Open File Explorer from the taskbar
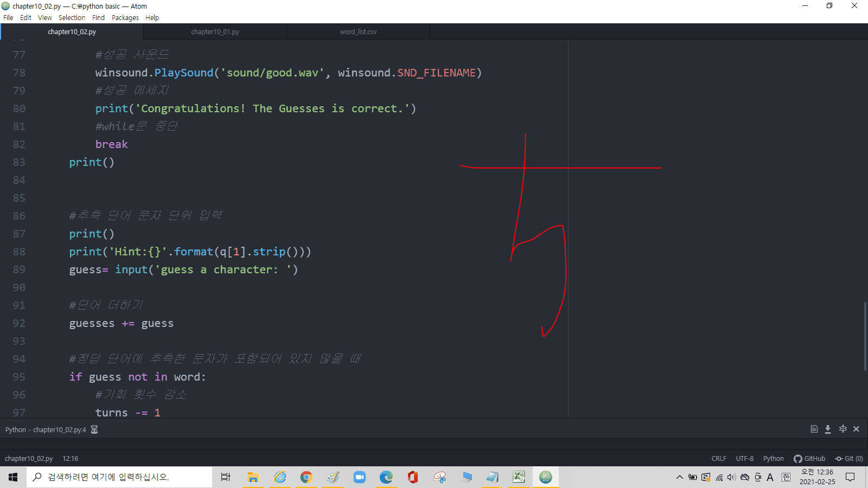The width and height of the screenshot is (868, 488). (x=253, y=477)
